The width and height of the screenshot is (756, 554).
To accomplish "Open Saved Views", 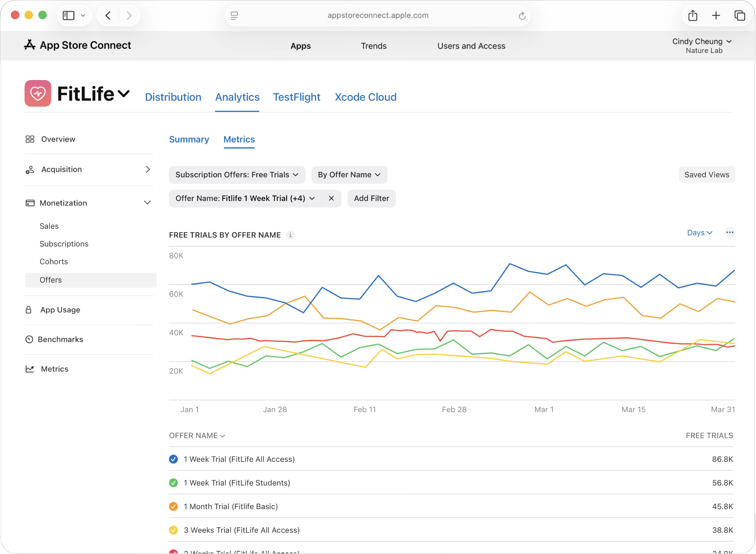I will [x=706, y=175].
